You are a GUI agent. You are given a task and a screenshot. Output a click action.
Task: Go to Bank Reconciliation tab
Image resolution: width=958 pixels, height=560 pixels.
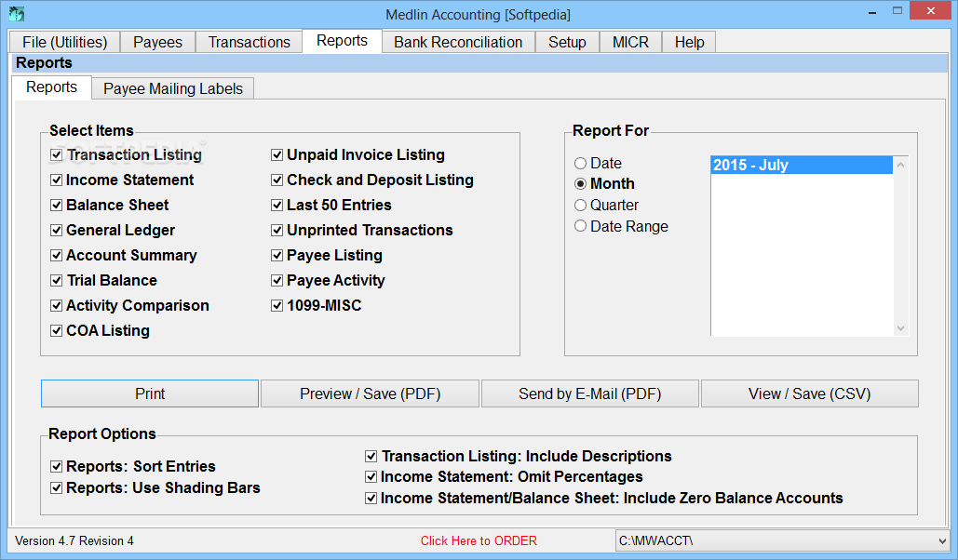click(x=458, y=42)
